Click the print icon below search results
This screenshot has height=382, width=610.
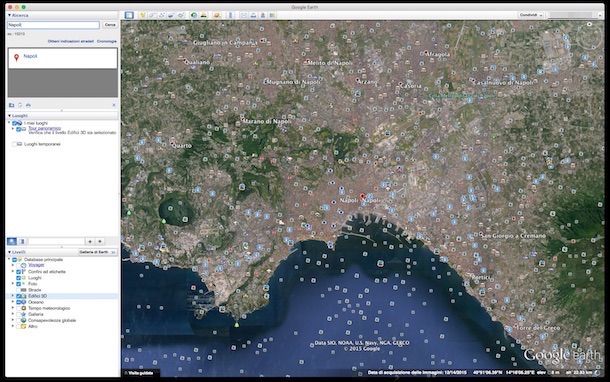tap(28, 105)
